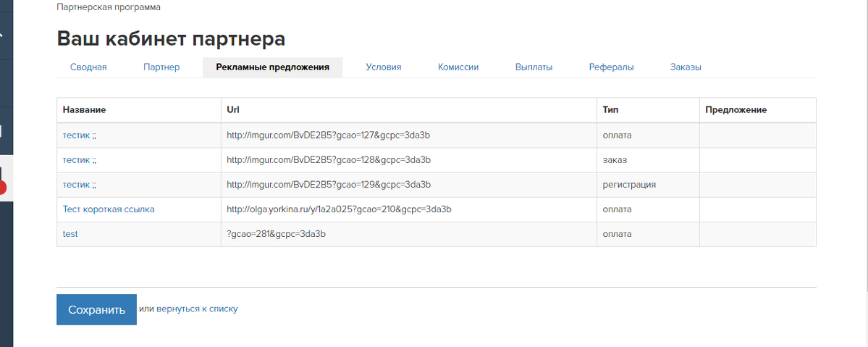Screen dimensions: 868x347
Task: Go to the Условия tab
Action: (x=383, y=67)
